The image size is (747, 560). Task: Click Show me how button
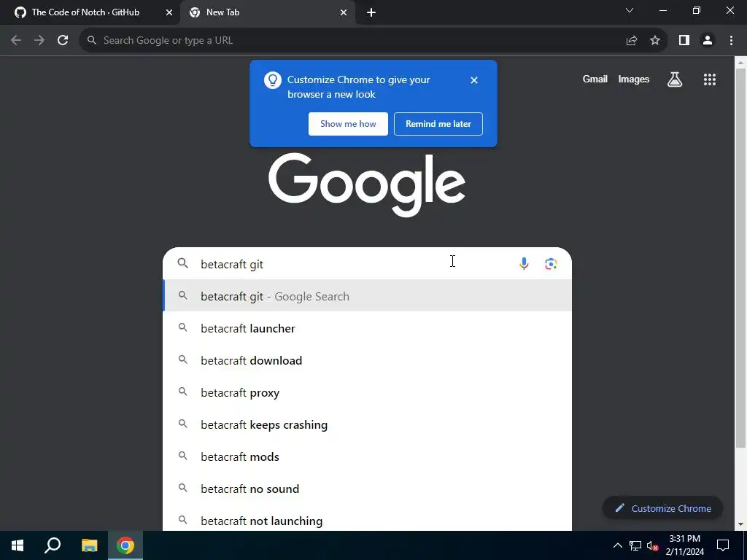348,124
